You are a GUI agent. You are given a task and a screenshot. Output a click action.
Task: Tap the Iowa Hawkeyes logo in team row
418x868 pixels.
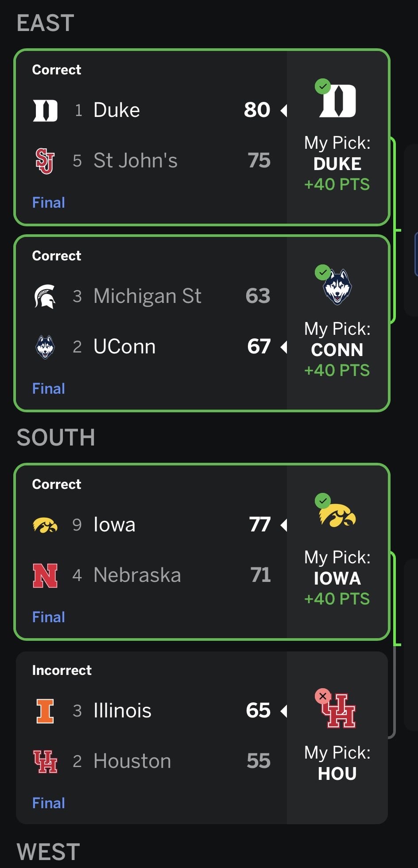click(45, 525)
